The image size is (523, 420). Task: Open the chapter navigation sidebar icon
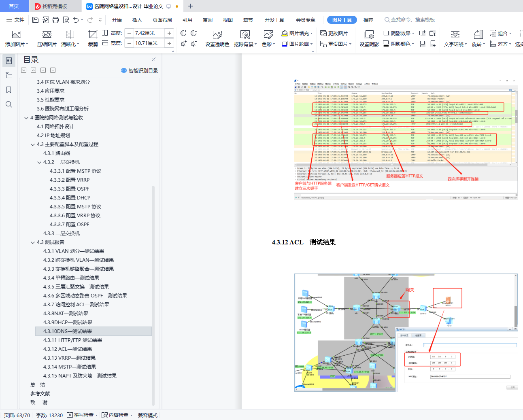(9, 75)
